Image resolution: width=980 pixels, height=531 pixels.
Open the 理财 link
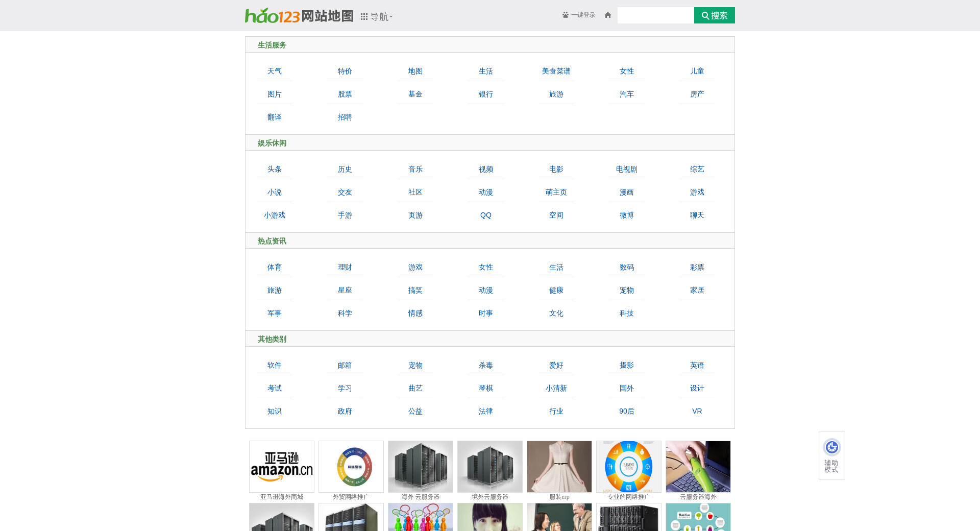[345, 268]
